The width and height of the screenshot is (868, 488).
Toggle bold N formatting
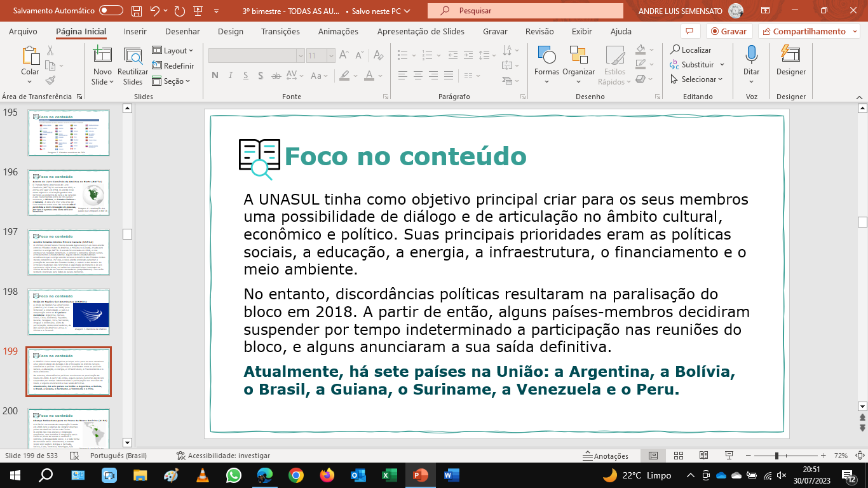(x=215, y=76)
